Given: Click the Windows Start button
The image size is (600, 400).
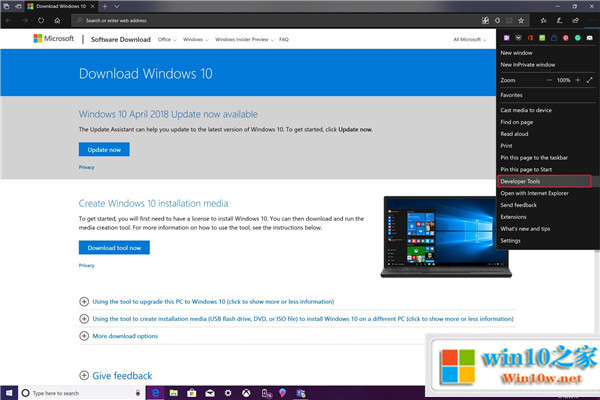Looking at the screenshot, I should (9, 393).
